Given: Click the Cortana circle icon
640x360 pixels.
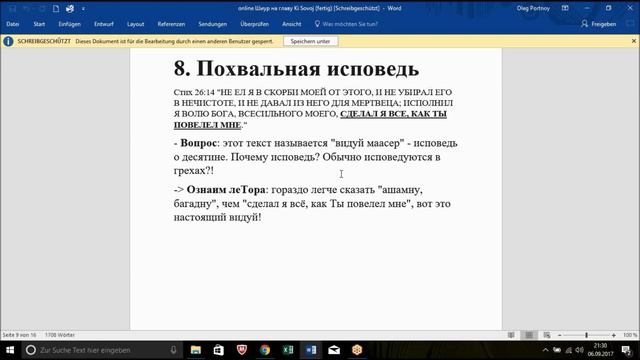Looking at the screenshot, I should (31, 350).
